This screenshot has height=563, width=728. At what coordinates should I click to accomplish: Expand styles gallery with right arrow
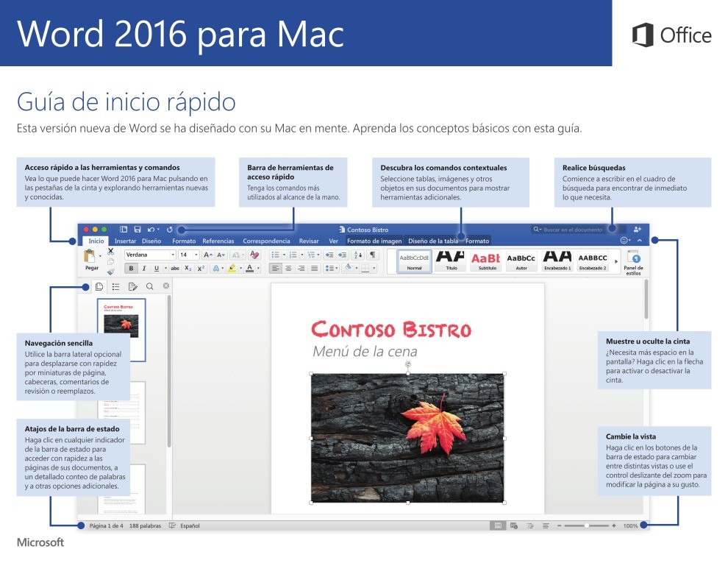[616, 261]
